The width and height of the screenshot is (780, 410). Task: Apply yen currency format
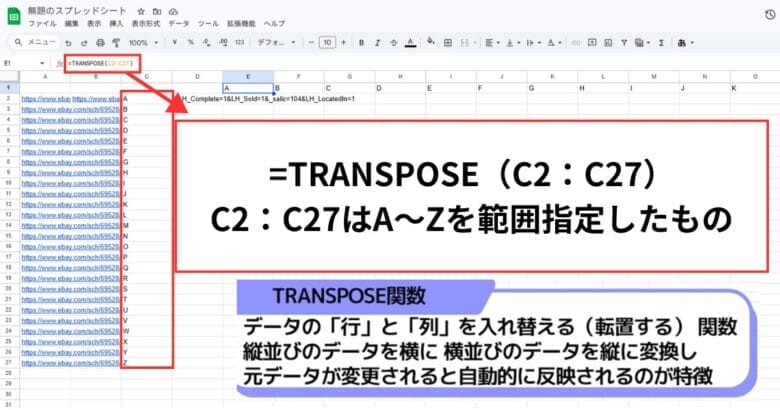point(174,43)
